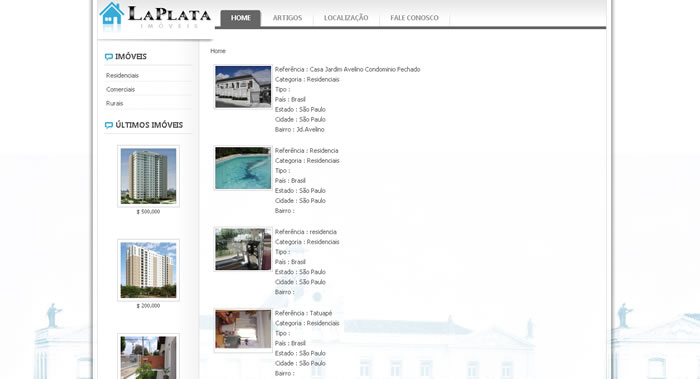Open the Rurais category link
Image resolution: width=700 pixels, height=379 pixels.
click(115, 103)
